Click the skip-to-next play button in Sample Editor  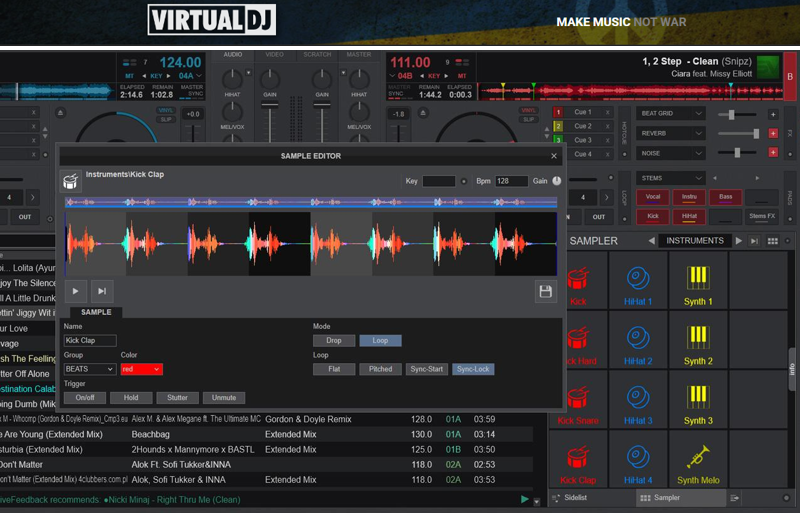point(102,291)
